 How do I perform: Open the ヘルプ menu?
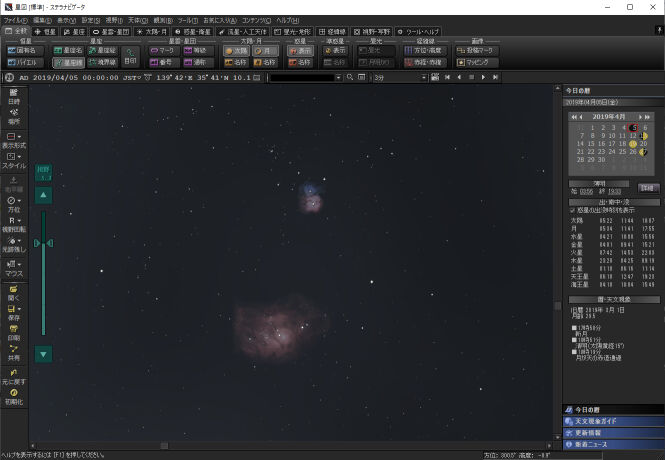click(x=288, y=20)
